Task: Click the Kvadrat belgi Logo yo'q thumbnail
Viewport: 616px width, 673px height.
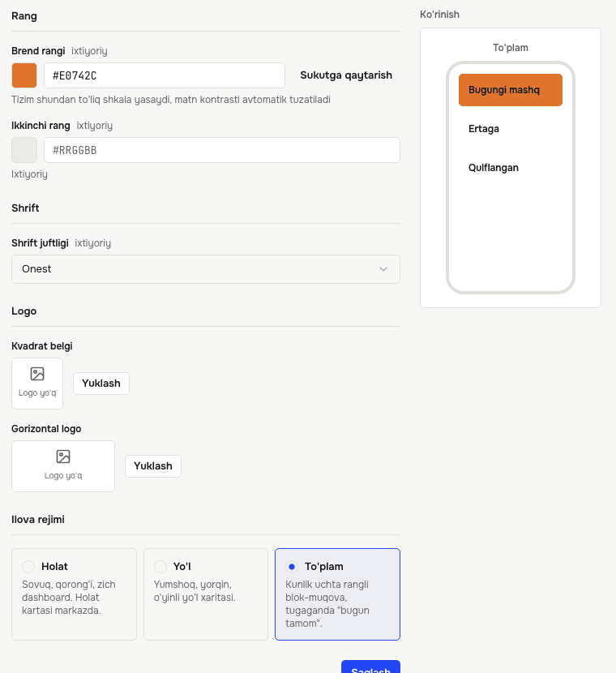Action: tap(37, 384)
